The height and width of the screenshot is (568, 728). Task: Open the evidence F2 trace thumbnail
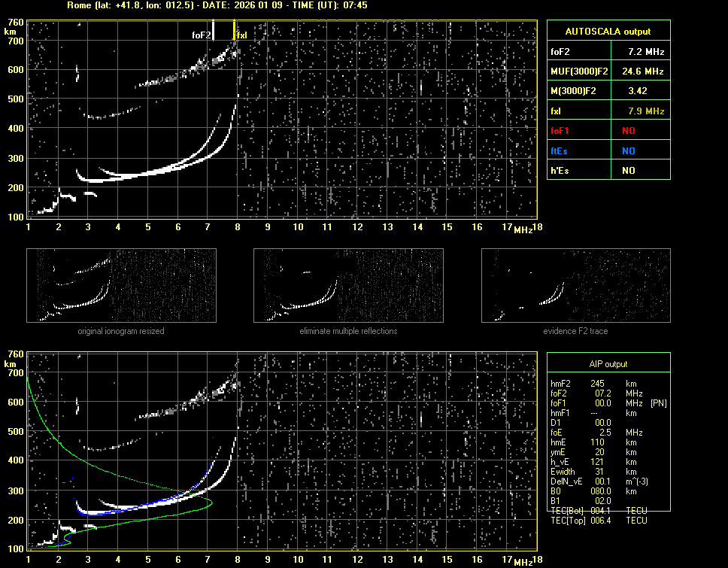click(x=575, y=285)
